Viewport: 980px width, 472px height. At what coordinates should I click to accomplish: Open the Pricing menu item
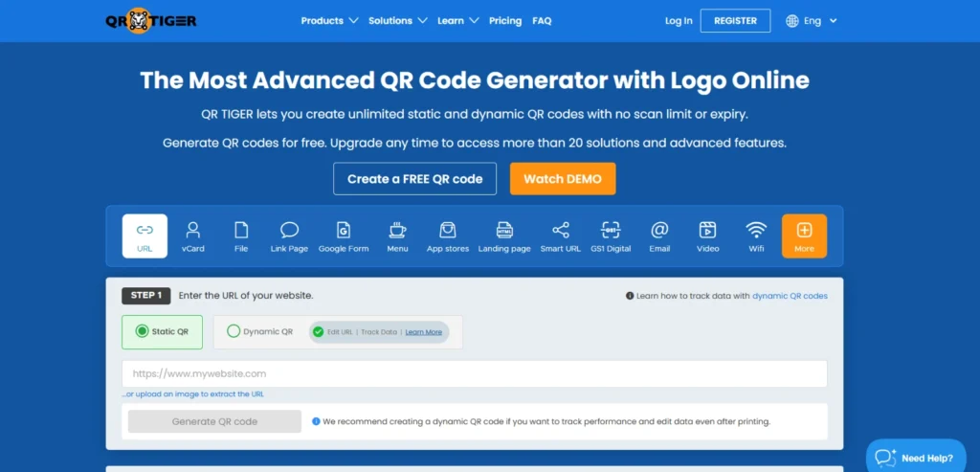point(505,21)
